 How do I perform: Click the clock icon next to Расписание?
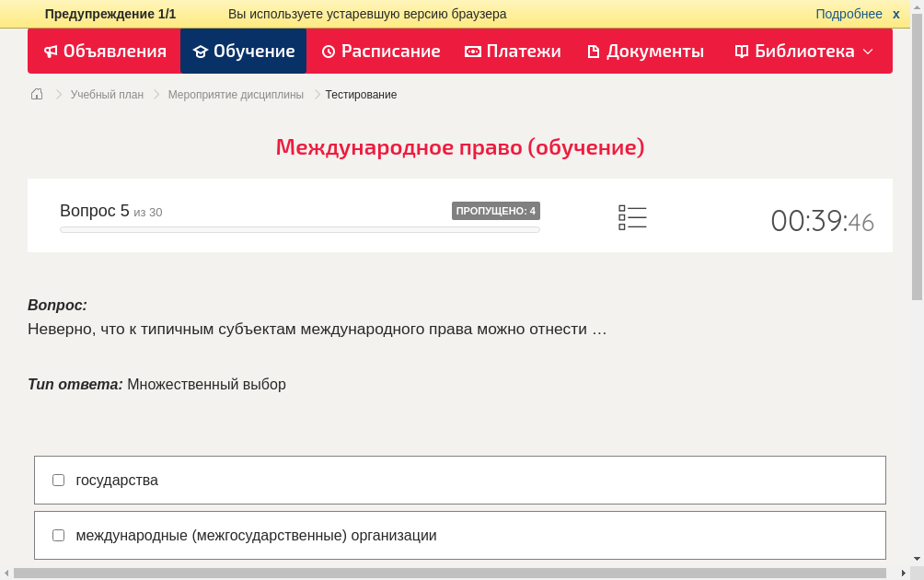click(327, 52)
